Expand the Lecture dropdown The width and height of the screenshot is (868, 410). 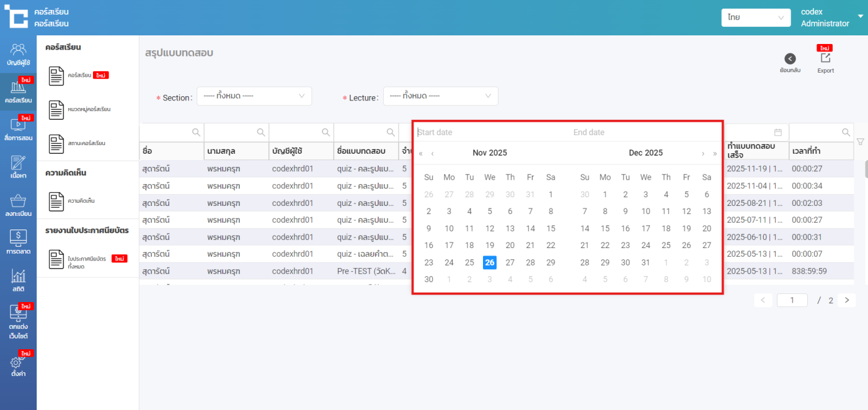click(x=440, y=96)
